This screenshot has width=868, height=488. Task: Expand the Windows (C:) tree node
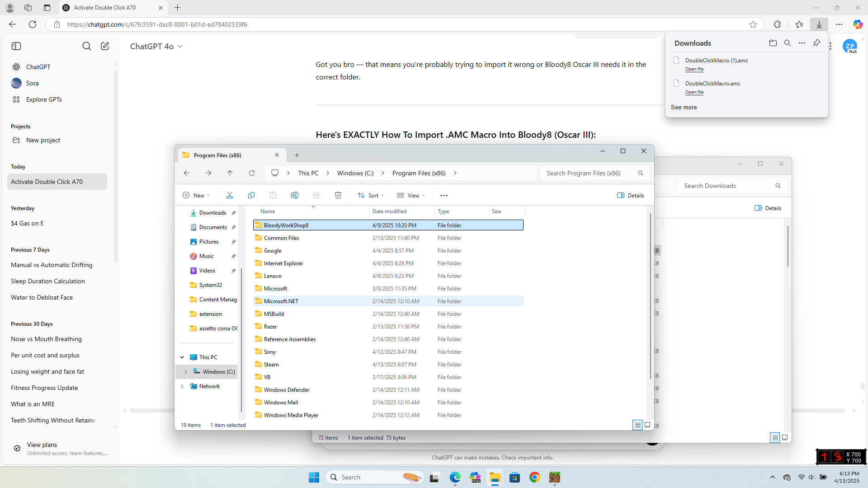[x=185, y=372]
